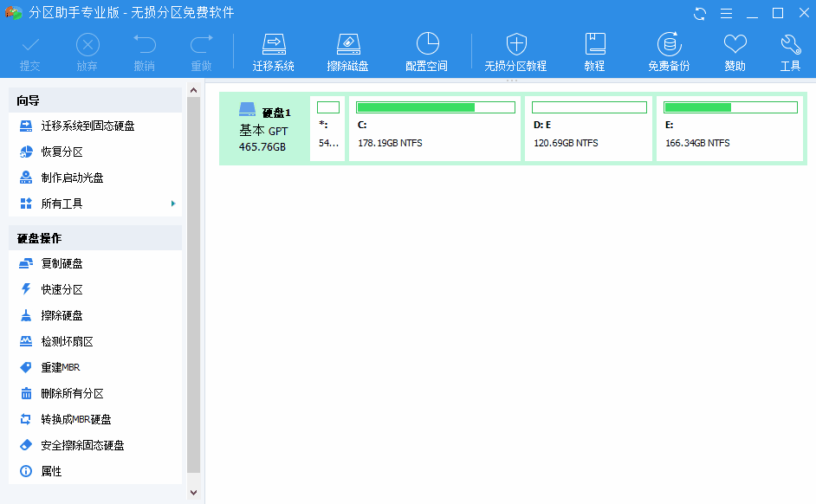This screenshot has width=816, height=504.
Task: Click the 放弃 (discard) toolbar icon
Action: click(87, 52)
